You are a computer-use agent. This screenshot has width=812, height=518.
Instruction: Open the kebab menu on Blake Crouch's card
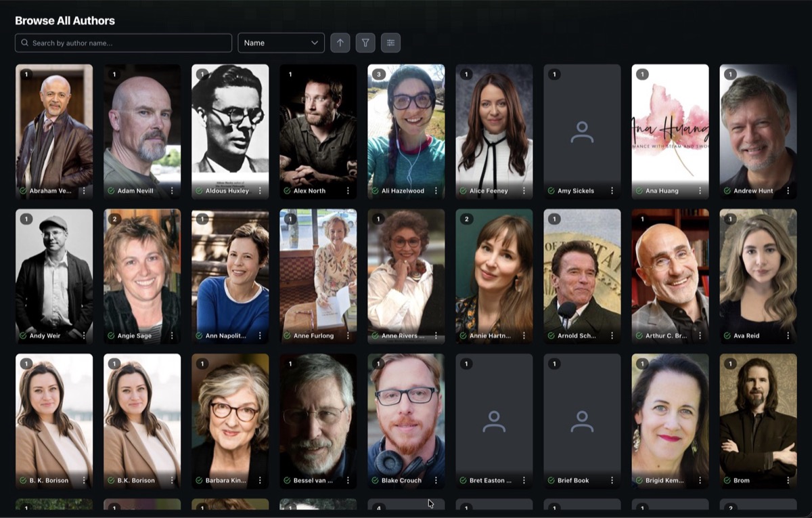coord(436,480)
